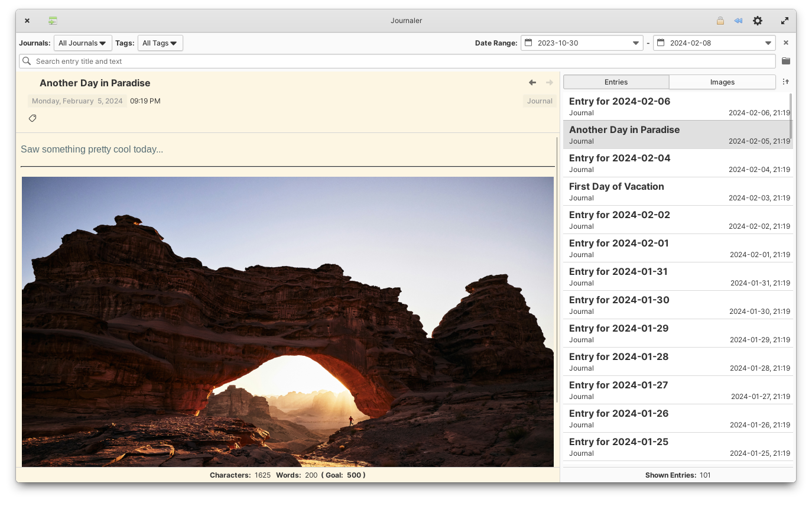Image resolution: width=812 pixels, height=506 pixels.
Task: Click the folder icon beside search field
Action: 786,61
